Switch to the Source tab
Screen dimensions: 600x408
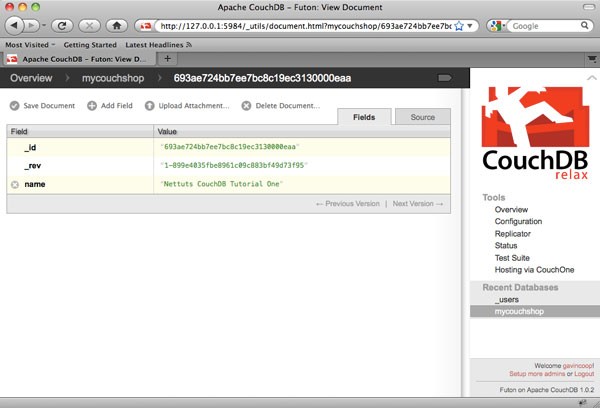[x=422, y=117]
